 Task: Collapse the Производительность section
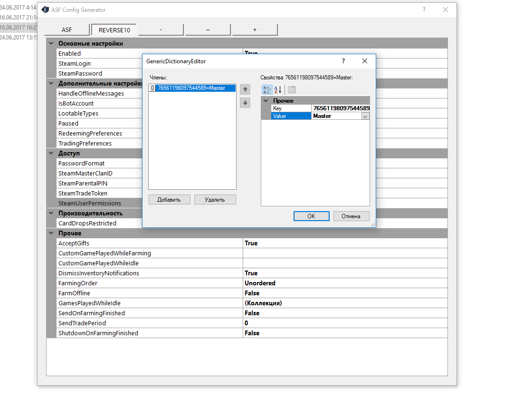point(51,213)
